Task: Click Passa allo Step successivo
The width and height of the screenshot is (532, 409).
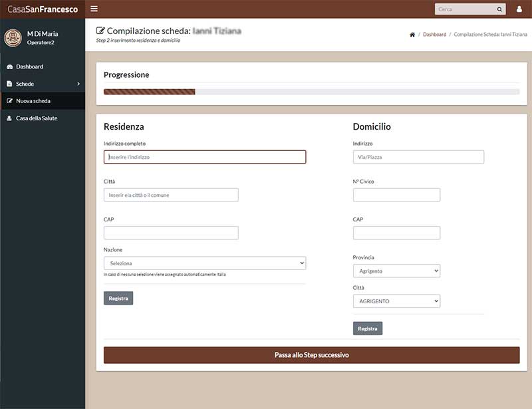Action: [311, 355]
